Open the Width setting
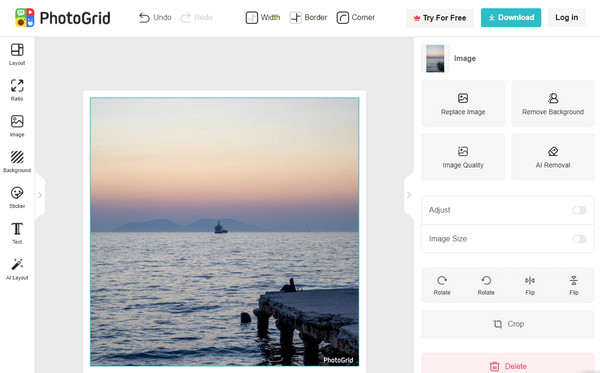The width and height of the screenshot is (600, 373). [x=263, y=18]
